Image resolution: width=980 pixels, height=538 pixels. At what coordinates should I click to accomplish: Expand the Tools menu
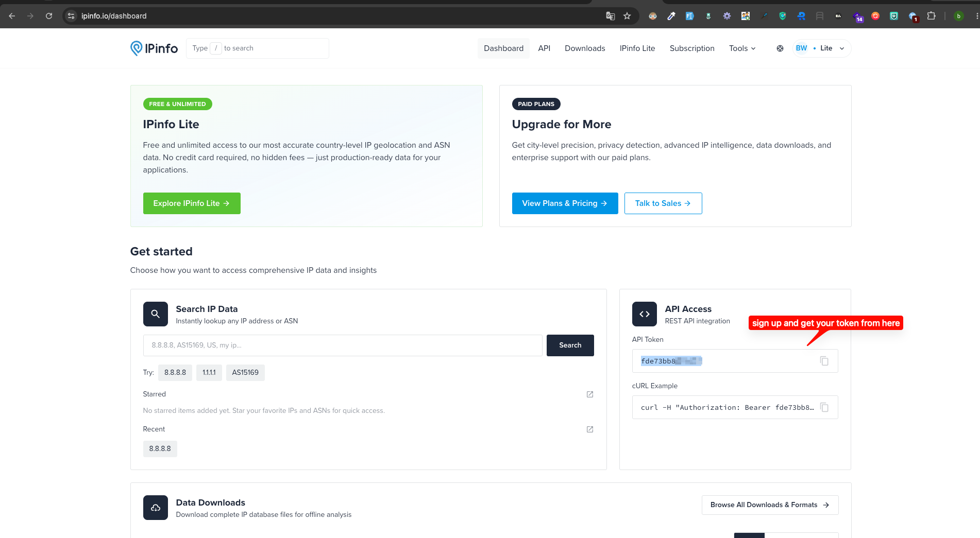click(742, 48)
